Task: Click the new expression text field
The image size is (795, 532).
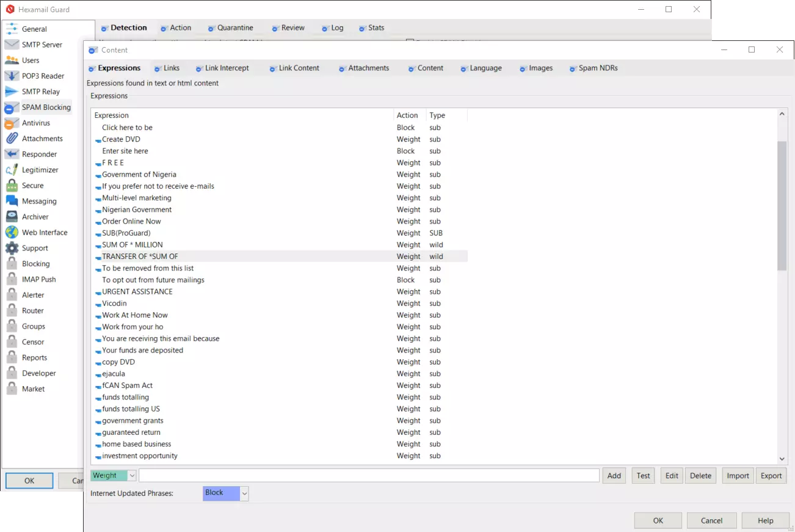Action: point(369,476)
